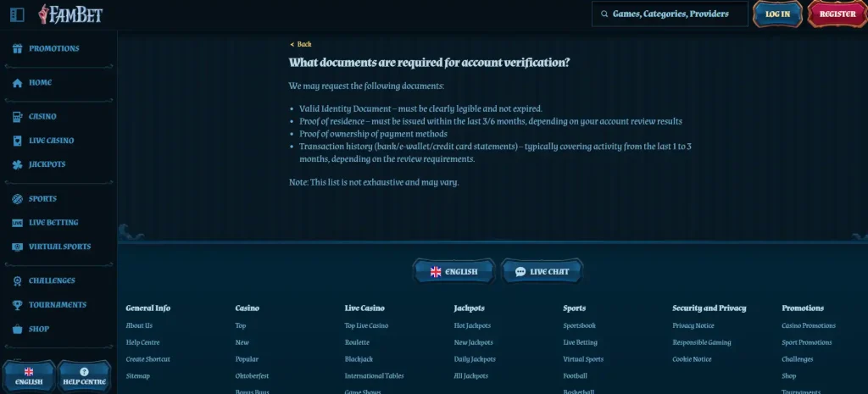This screenshot has height=394, width=868.
Task: Click the Live Chat bubble icon
Action: 520,272
